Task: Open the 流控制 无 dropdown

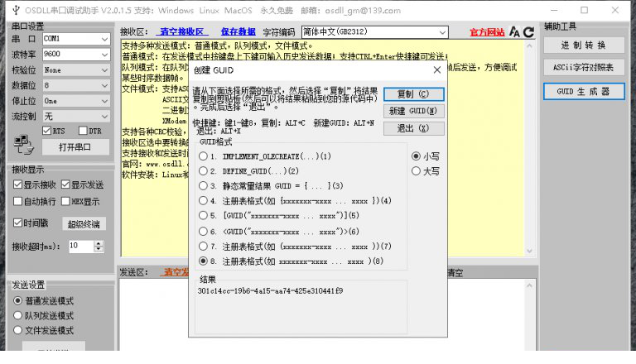Action: point(76,117)
